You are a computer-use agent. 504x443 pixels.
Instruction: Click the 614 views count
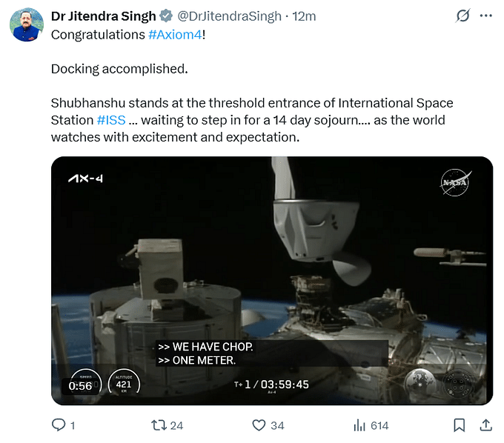click(x=379, y=425)
